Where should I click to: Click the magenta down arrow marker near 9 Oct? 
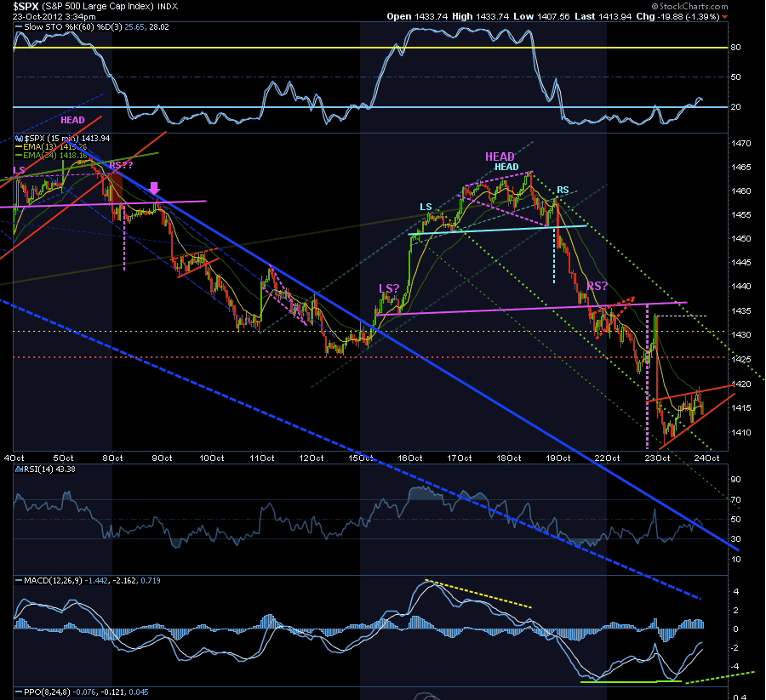154,189
